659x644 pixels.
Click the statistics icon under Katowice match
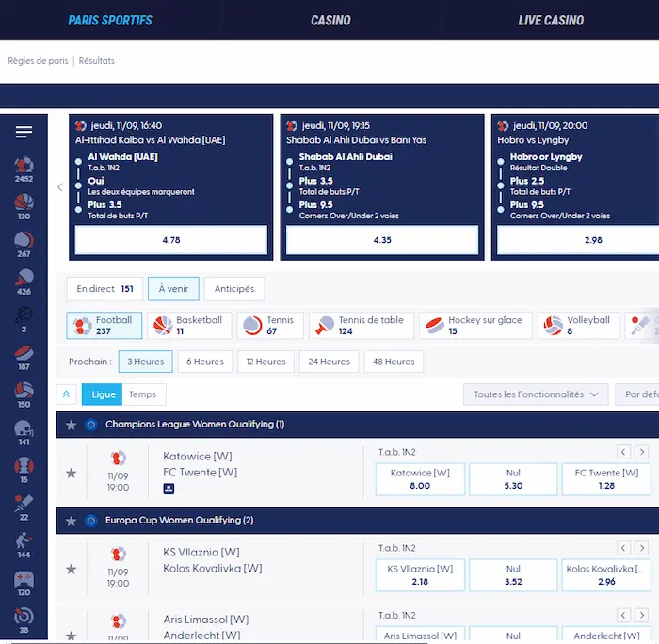point(169,489)
